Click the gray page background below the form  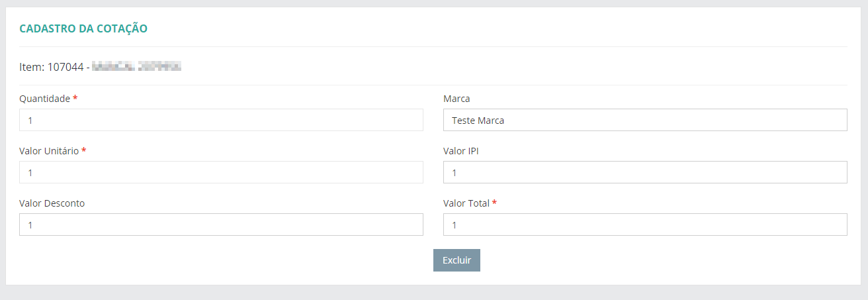(x=434, y=293)
